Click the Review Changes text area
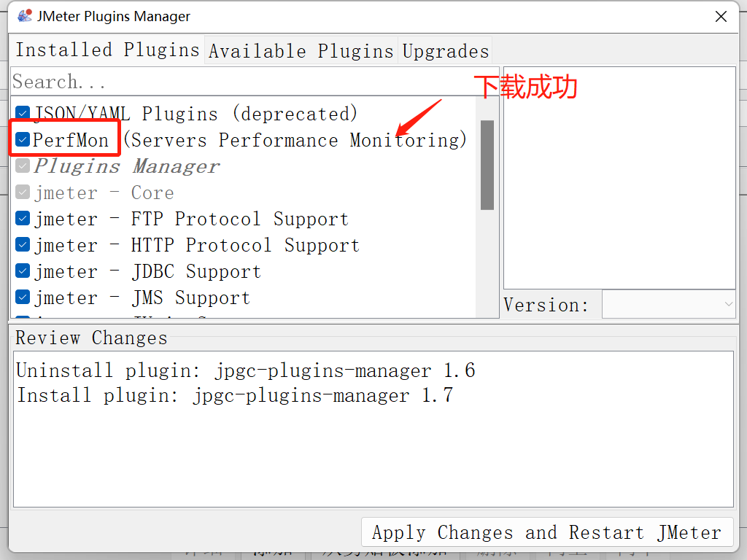The image size is (747, 560). tap(373, 452)
